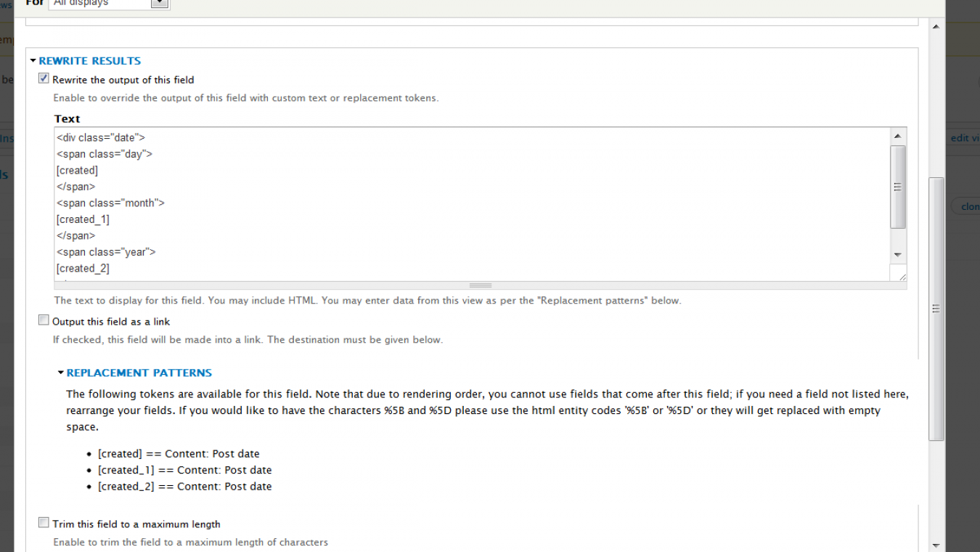This screenshot has height=552, width=980.
Task: Click the Text area's scroll up arrow
Action: [898, 136]
